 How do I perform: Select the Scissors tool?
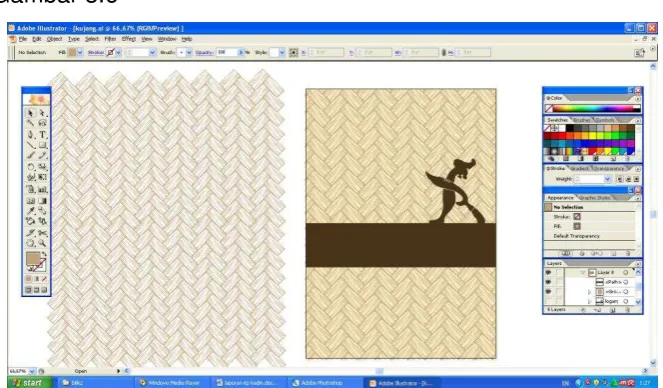[42, 233]
